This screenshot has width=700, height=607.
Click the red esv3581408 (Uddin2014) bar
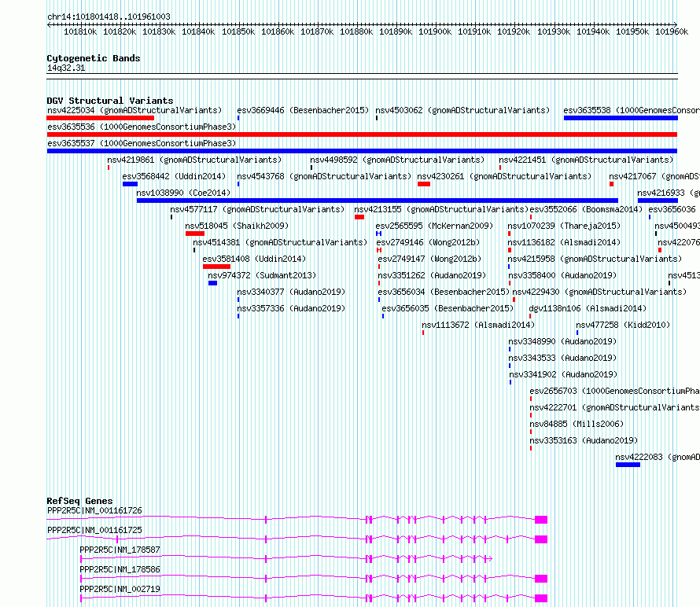[216, 267]
